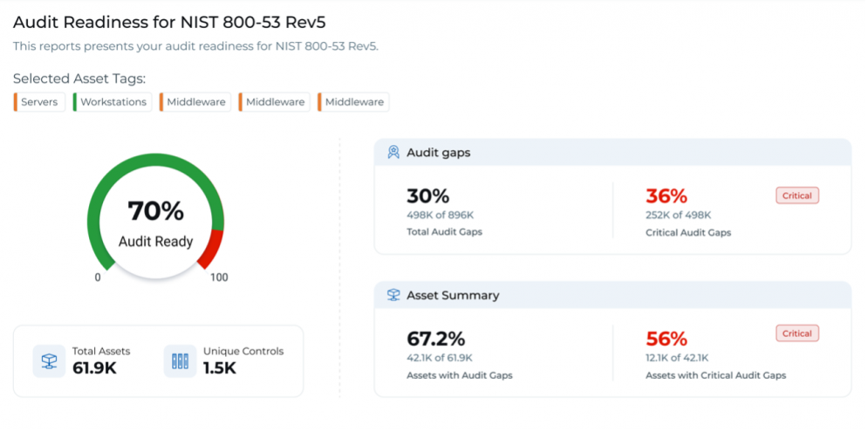Viewport: 868px width, 432px height.
Task: Click the 70% Audit Ready value
Action: coord(155,210)
